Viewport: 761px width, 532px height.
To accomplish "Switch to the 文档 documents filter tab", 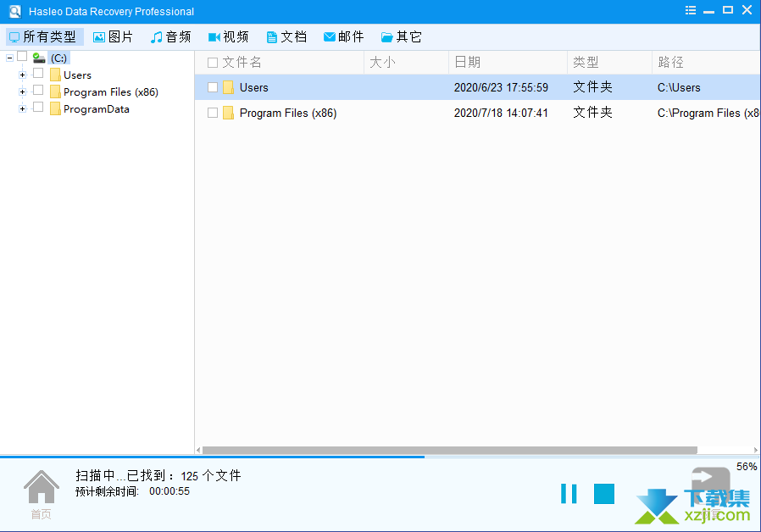I will [x=286, y=37].
